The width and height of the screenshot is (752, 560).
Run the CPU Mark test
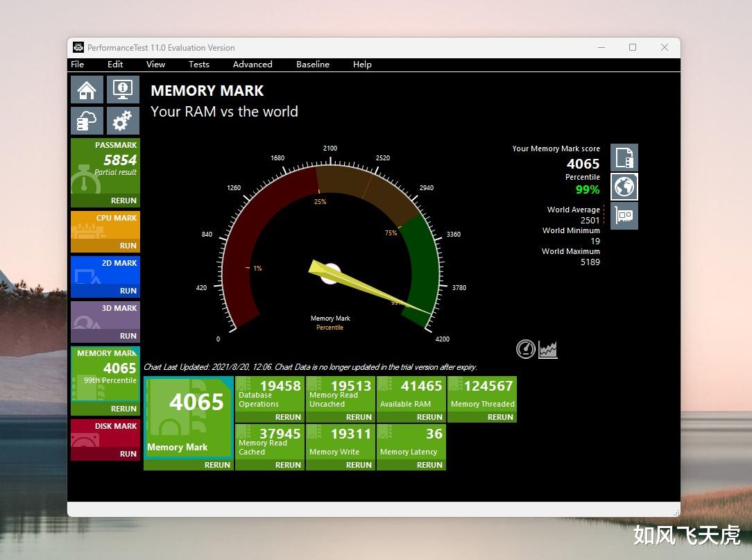coord(128,246)
